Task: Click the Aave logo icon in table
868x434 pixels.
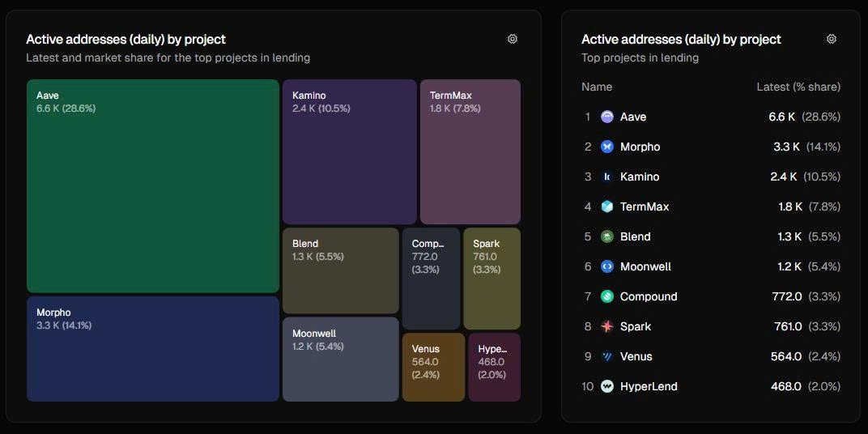Action: point(607,117)
